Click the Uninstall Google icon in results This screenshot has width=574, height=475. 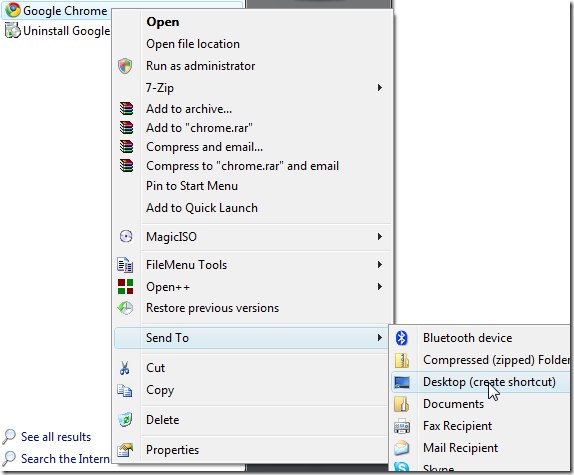point(12,30)
